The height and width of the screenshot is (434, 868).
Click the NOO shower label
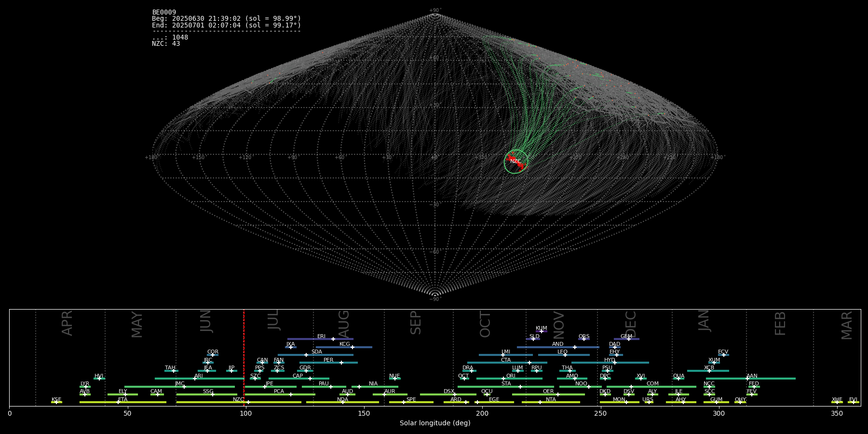click(581, 384)
